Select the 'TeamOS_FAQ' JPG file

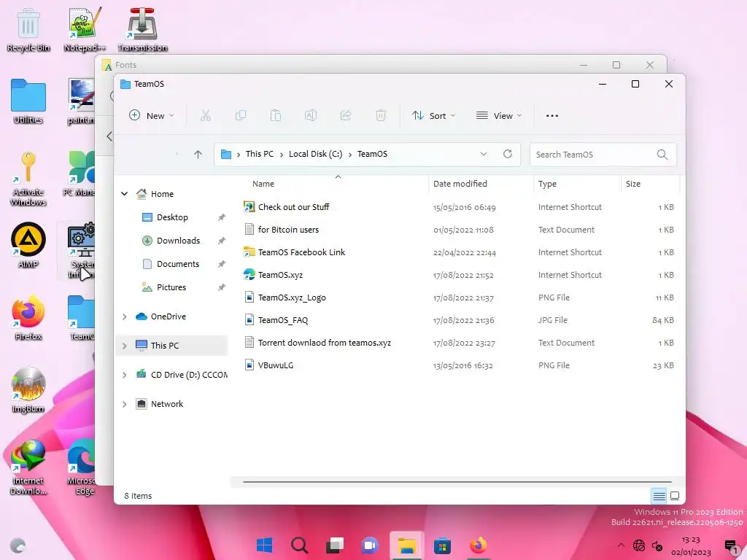pyautogui.click(x=283, y=320)
